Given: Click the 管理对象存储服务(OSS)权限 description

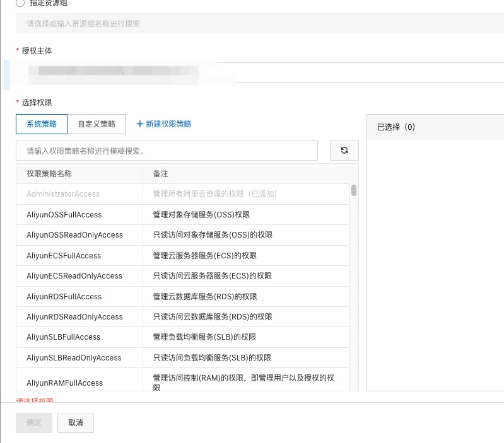Looking at the screenshot, I should [201, 214].
